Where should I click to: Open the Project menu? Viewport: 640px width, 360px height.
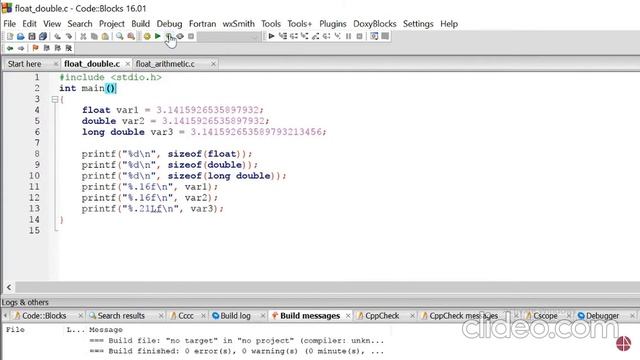[111, 24]
